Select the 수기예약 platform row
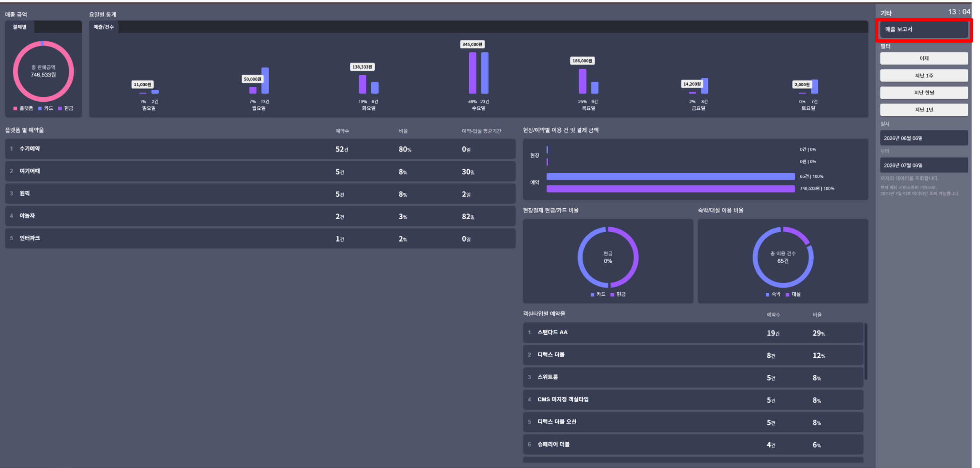The width and height of the screenshot is (980, 468). click(x=260, y=149)
